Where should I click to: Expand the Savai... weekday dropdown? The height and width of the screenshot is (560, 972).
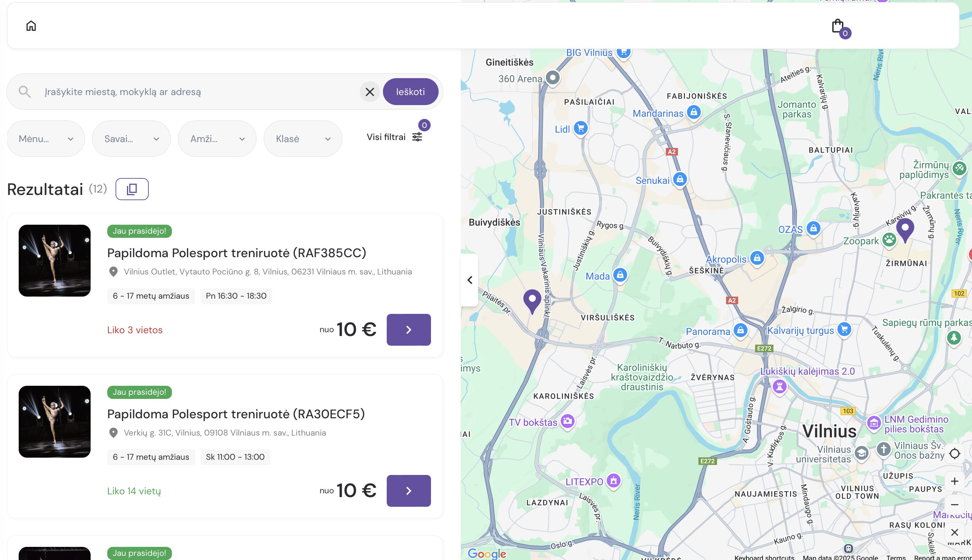(131, 139)
